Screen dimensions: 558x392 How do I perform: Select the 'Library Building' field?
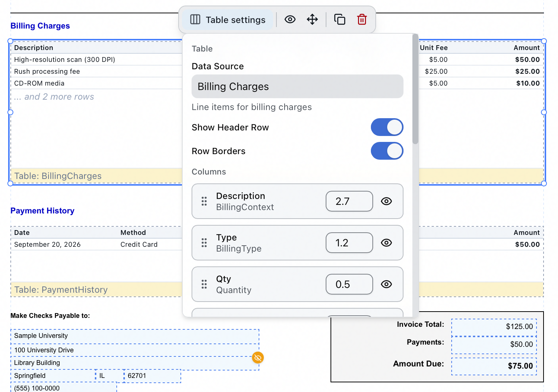coord(135,363)
